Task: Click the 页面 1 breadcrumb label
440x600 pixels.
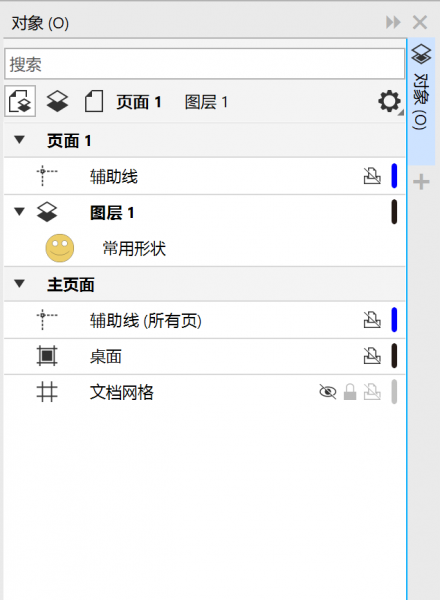Action: coord(139,102)
